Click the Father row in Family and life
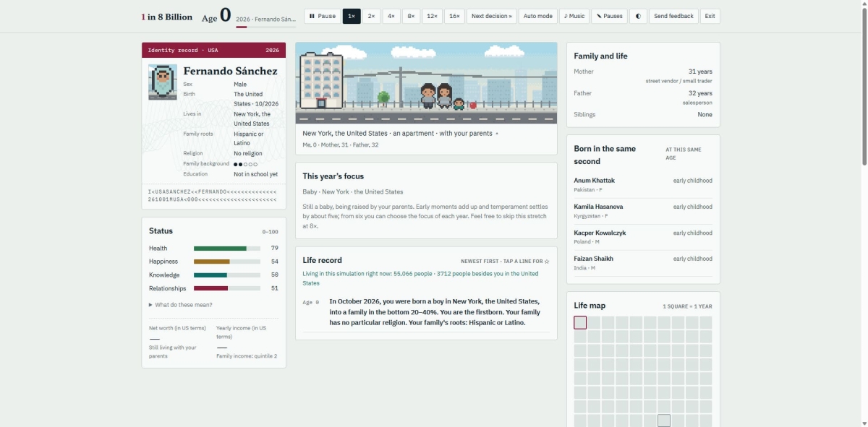This screenshot has width=868, height=427. click(x=643, y=98)
